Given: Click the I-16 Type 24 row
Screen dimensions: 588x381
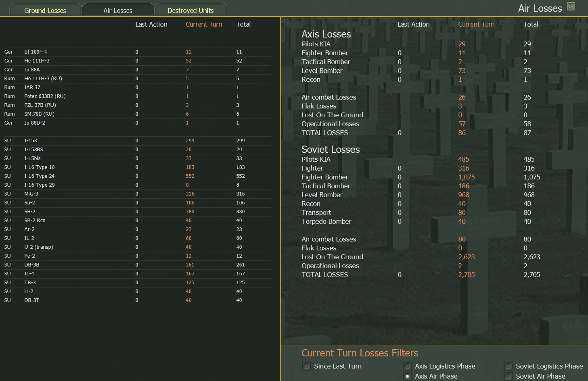Looking at the screenshot, I should (x=137, y=176).
